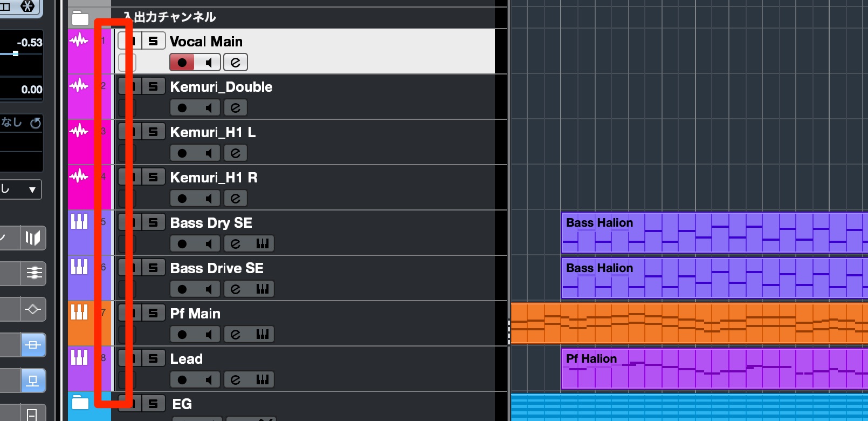Select Bass Halion clip on Bass Drive SE
868x421 pixels.
(714, 278)
